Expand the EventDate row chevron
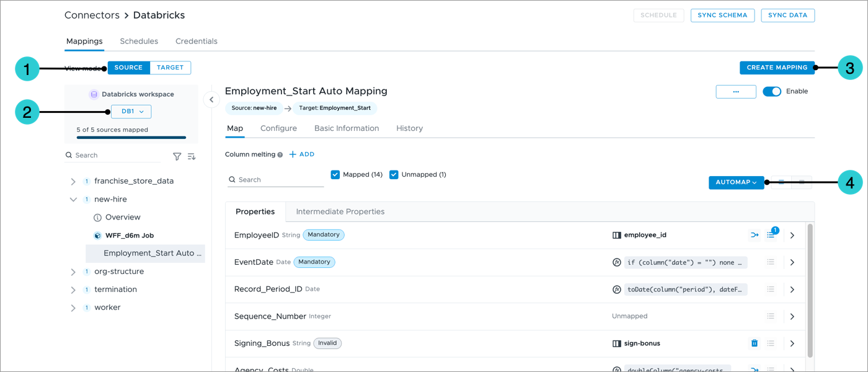Viewport: 868px width, 372px height. coord(792,262)
